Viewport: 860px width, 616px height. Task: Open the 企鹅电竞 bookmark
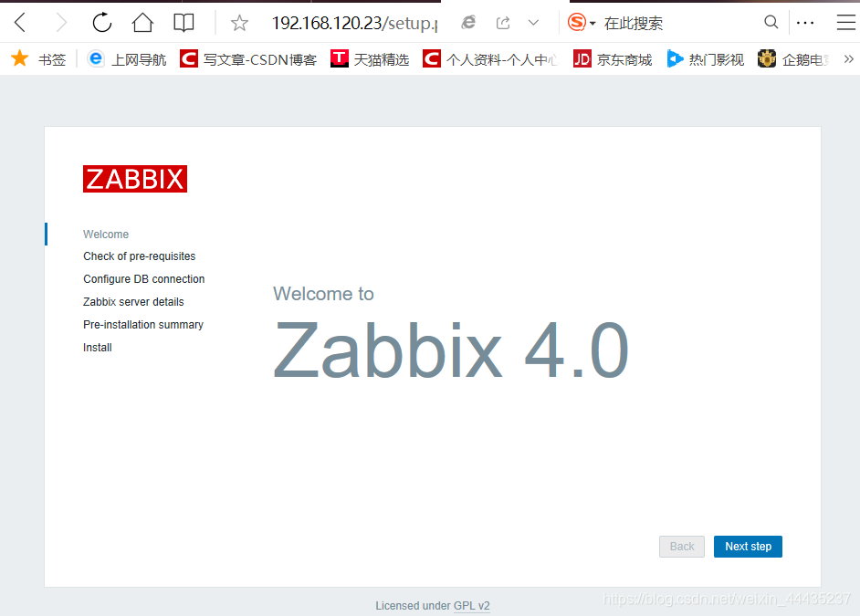(793, 59)
